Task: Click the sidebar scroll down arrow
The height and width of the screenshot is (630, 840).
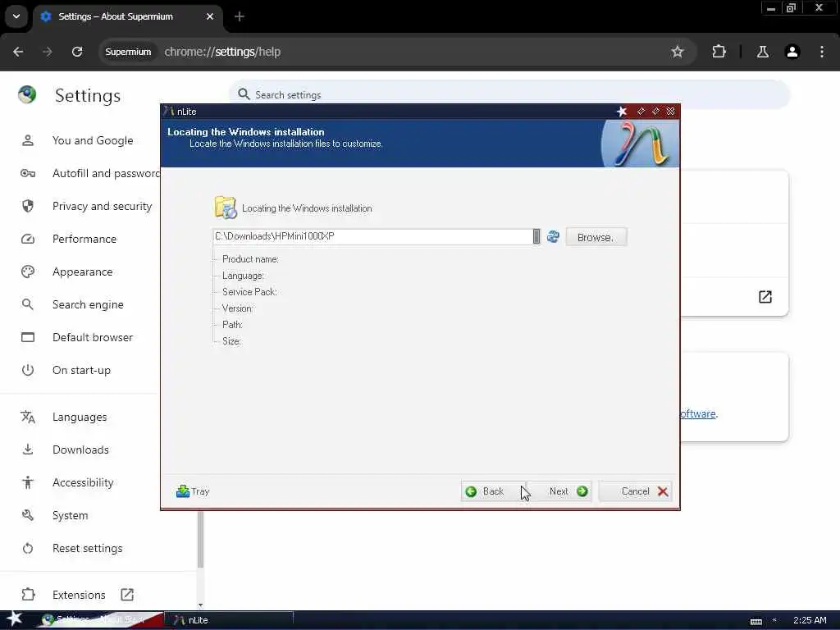Action: tap(200, 605)
